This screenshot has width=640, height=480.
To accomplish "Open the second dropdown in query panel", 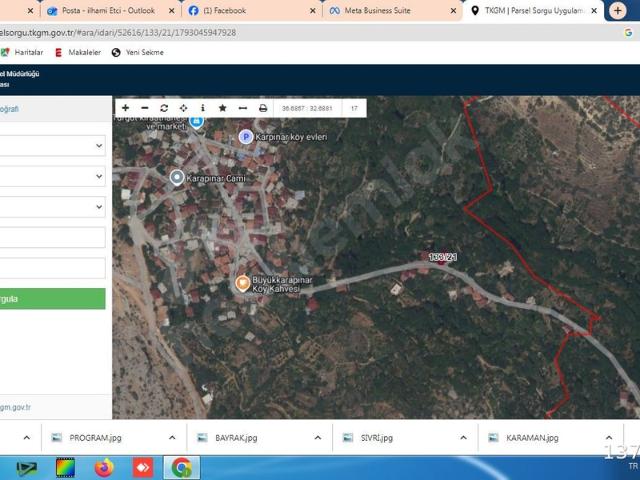I will (x=52, y=176).
